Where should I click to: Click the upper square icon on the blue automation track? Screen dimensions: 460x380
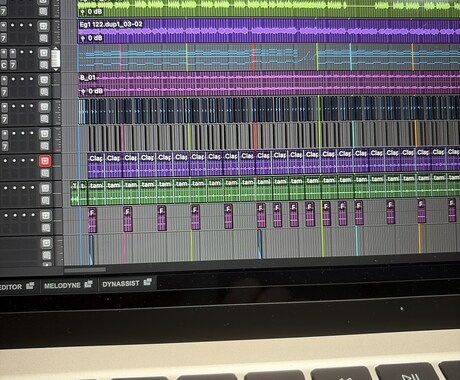(x=44, y=53)
